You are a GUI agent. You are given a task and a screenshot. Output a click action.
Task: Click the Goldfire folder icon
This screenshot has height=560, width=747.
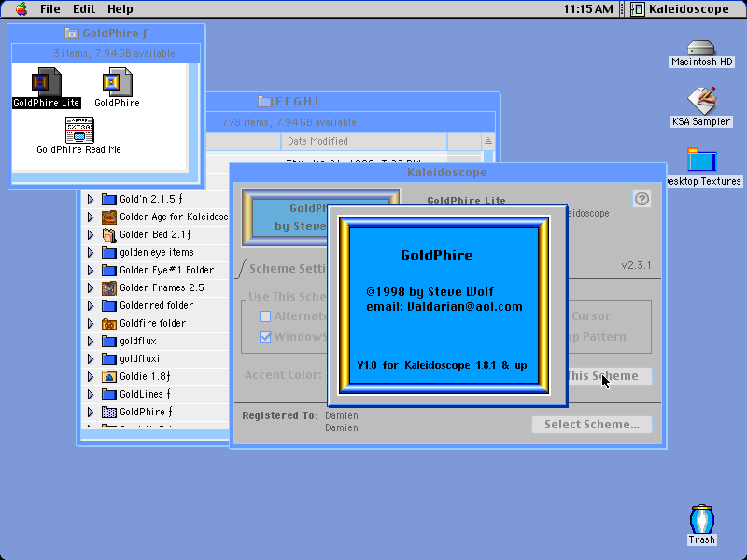tap(109, 324)
